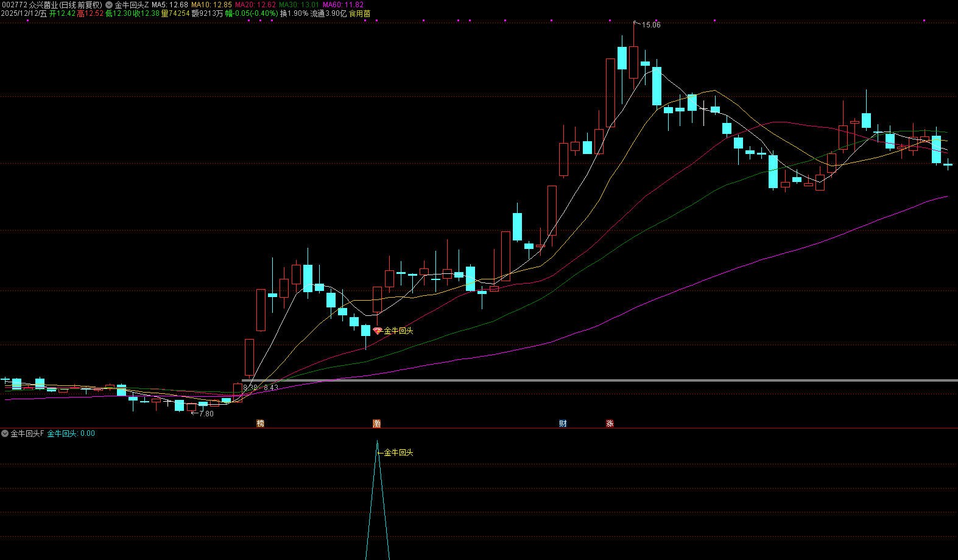
Task: Open the 金牛回头F sub-chart indicator dropdown arrow
Action: point(5,433)
